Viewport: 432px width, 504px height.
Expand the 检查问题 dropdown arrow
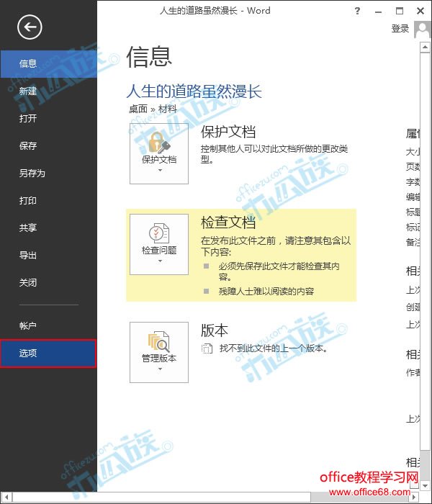pyautogui.click(x=160, y=261)
